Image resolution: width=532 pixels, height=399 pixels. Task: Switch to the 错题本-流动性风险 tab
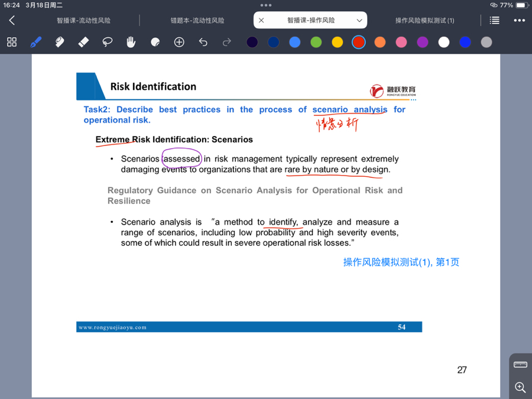[197, 20]
